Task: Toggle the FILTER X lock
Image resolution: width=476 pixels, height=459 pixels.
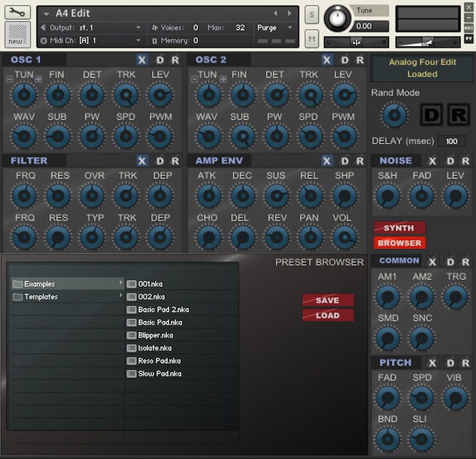Action: 142,161
